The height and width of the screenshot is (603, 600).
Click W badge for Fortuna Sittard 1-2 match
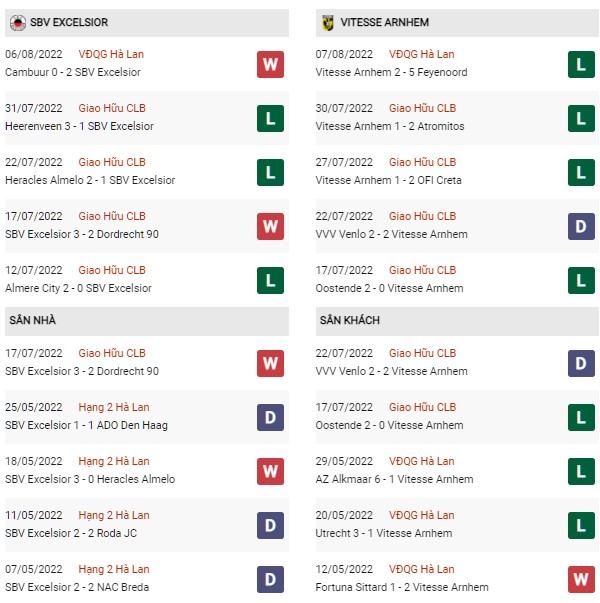coord(581,579)
